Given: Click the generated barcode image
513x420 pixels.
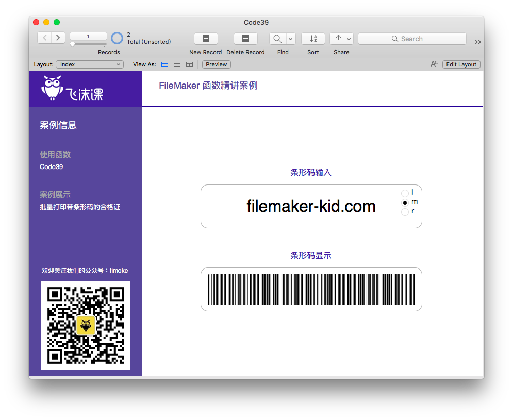Looking at the screenshot, I should (311, 290).
